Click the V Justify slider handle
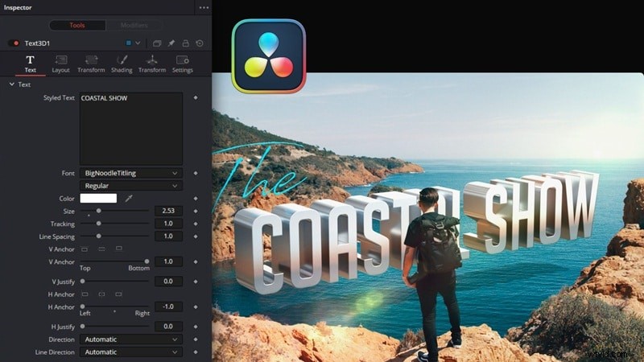This screenshot has width=644, height=362. click(83, 281)
